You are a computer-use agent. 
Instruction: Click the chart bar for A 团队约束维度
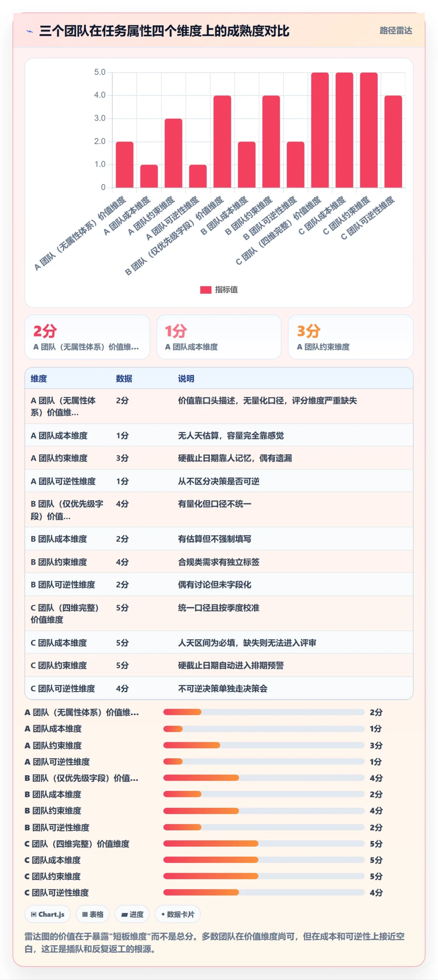tap(173, 153)
